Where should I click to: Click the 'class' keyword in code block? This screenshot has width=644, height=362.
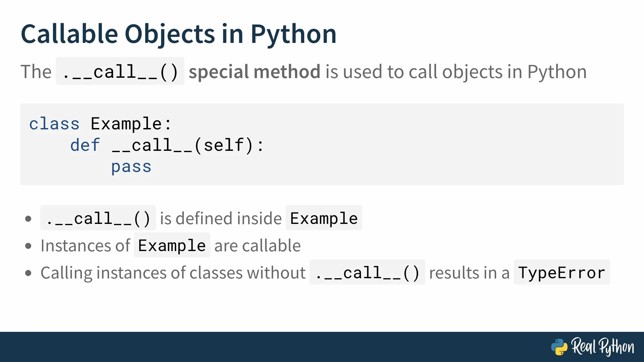coord(54,124)
